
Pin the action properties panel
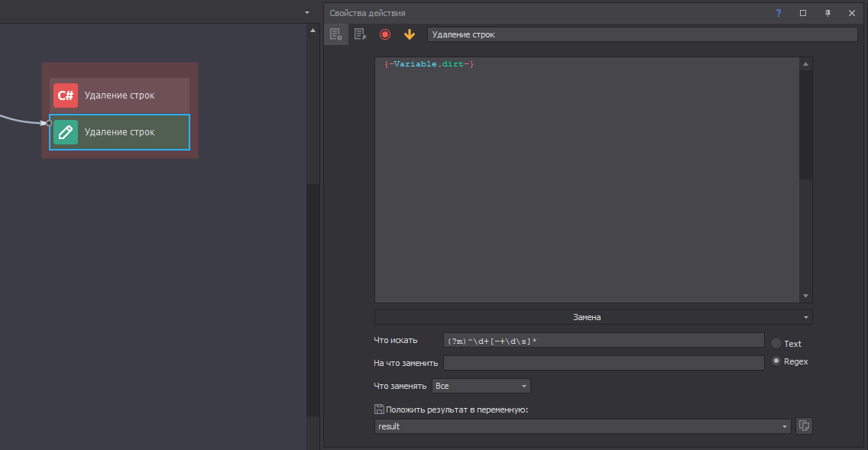(828, 13)
